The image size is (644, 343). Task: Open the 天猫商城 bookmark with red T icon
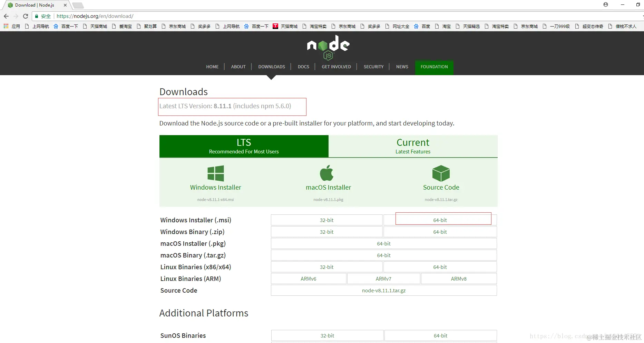pos(285,26)
